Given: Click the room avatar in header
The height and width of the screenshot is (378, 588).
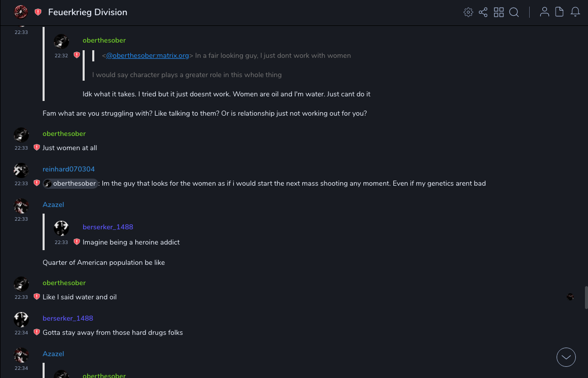Looking at the screenshot, I should [x=21, y=12].
